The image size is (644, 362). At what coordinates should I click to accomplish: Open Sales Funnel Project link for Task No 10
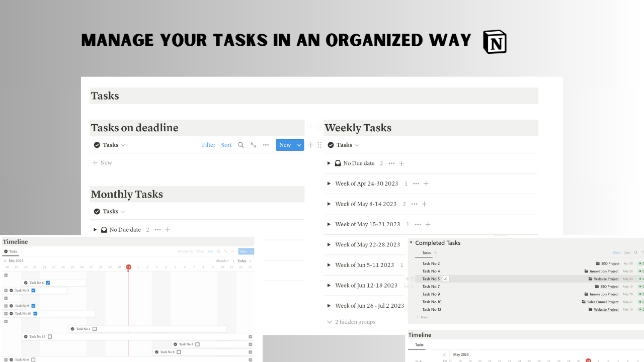coord(600,302)
